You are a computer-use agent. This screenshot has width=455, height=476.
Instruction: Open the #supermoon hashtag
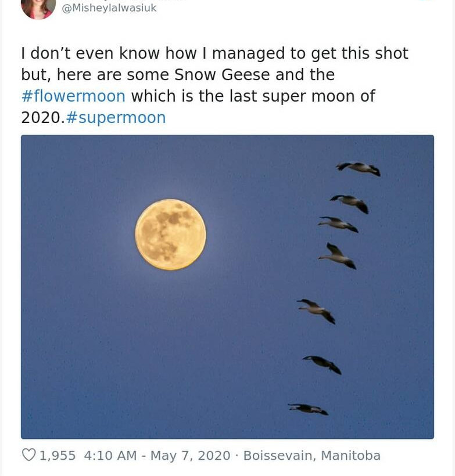116,117
